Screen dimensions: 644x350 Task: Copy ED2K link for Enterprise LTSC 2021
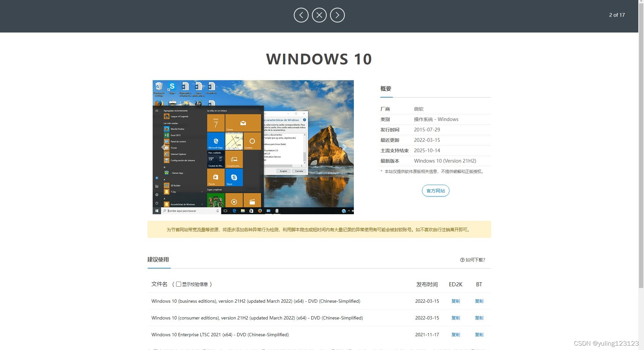tap(455, 335)
